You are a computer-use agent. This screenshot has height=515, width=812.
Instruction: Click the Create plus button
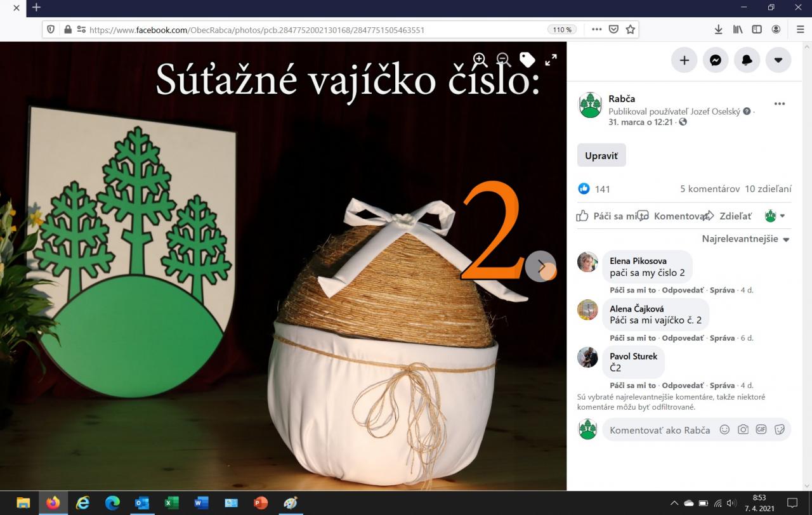[684, 60]
